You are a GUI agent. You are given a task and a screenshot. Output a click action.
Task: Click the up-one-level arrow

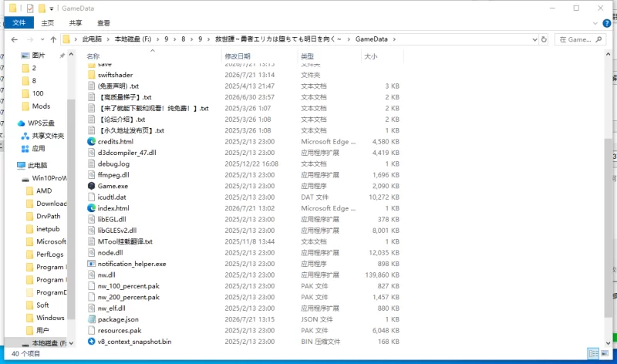(53, 39)
